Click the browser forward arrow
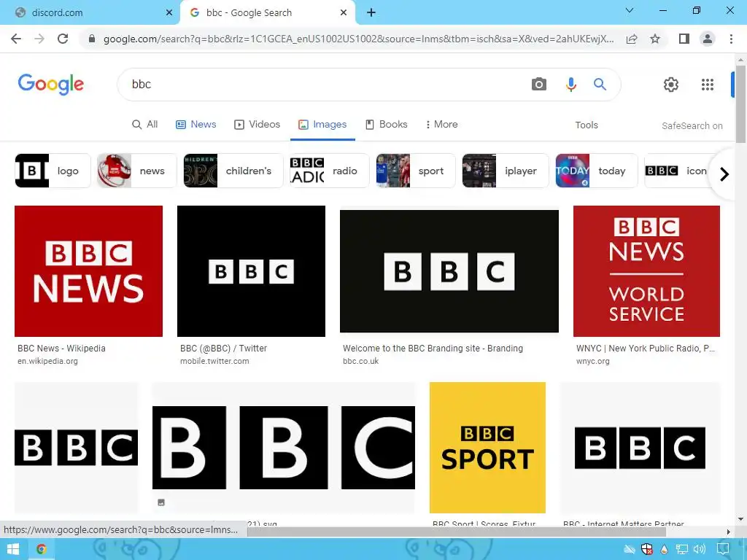Screen dimensions: 747x560 [x=39, y=39]
